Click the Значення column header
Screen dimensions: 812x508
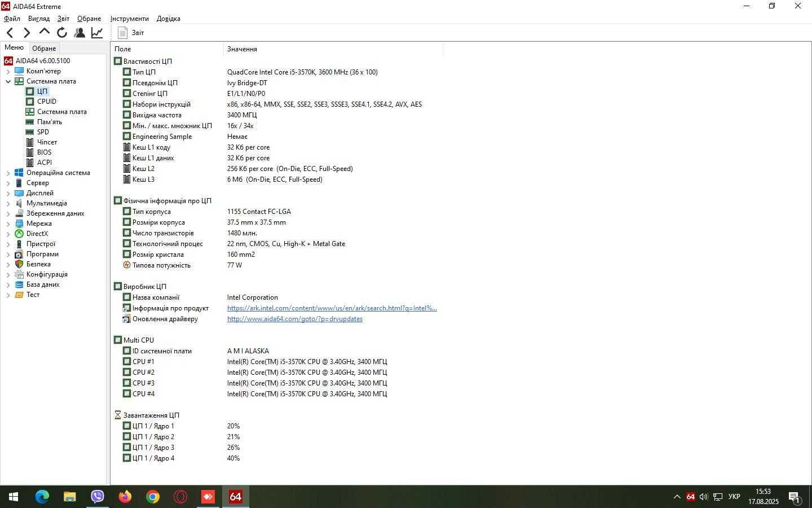point(333,49)
